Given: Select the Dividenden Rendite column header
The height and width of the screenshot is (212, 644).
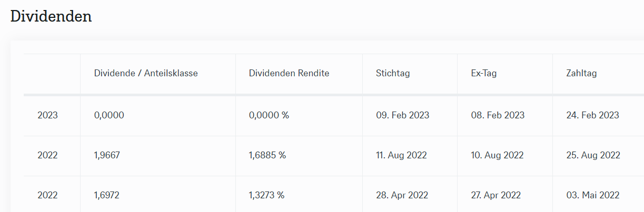Looking at the screenshot, I should point(289,74).
